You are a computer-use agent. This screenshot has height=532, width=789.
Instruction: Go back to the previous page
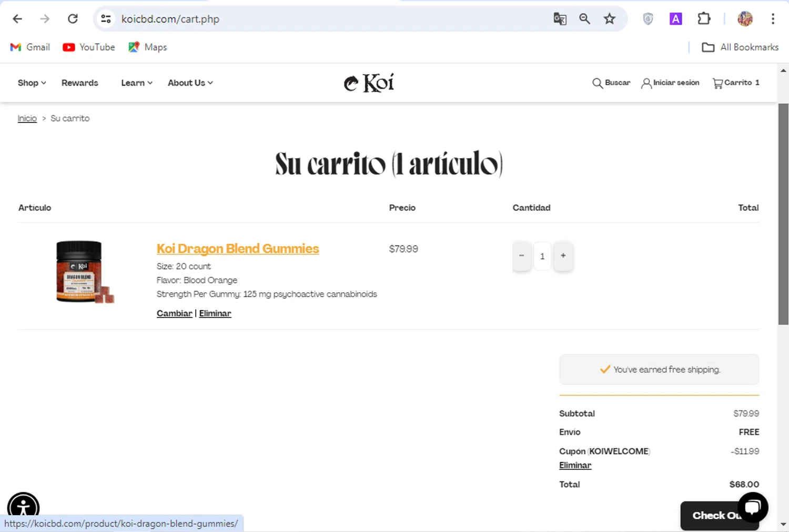(x=17, y=19)
